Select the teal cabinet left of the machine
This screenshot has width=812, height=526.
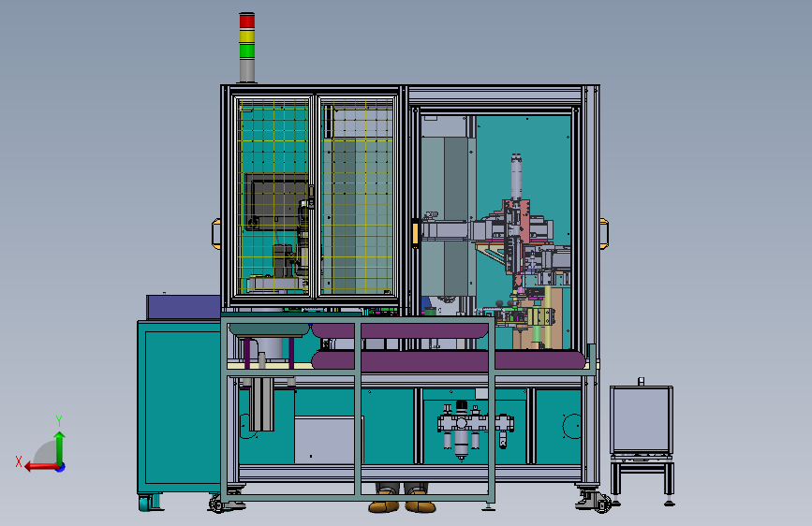click(179, 407)
